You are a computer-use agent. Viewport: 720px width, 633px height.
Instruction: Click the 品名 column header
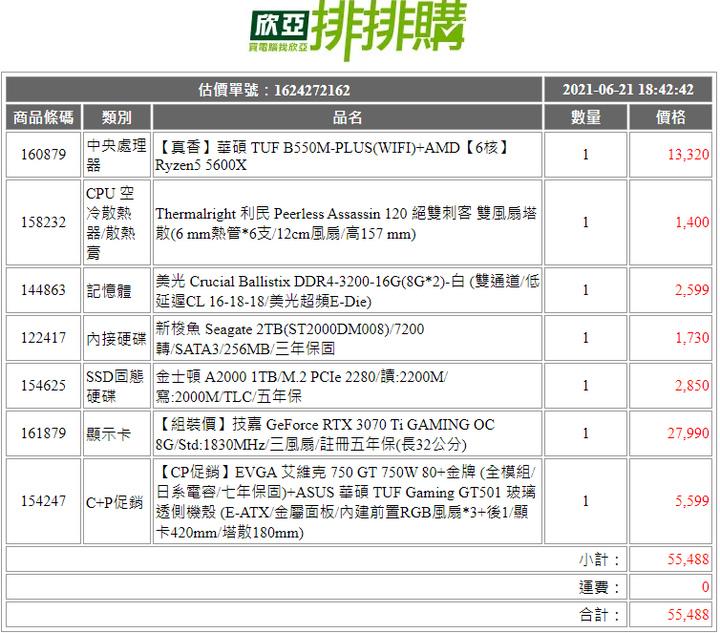[348, 117]
